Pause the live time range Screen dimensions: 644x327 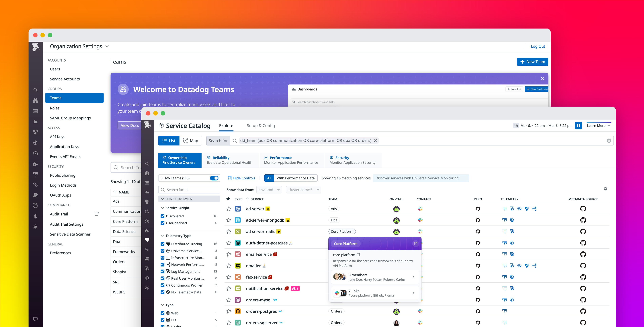click(578, 126)
